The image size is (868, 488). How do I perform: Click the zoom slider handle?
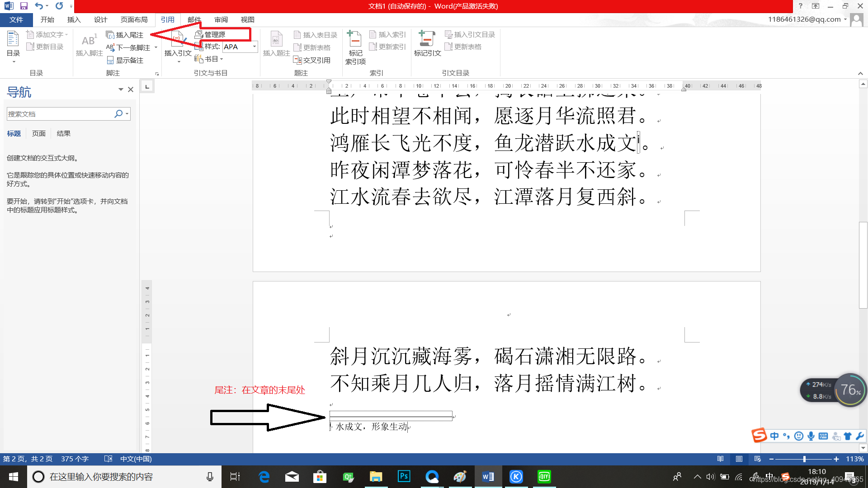pyautogui.click(x=804, y=459)
